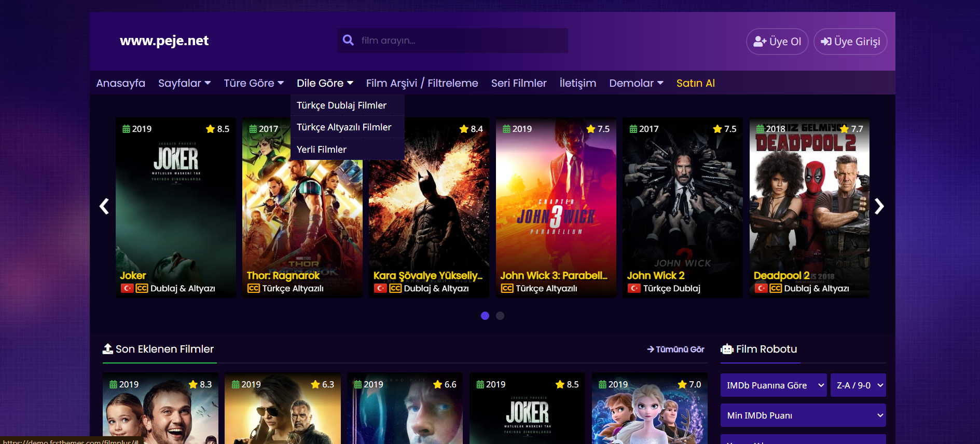Click the search magnifier icon
980x444 pixels.
(348, 40)
